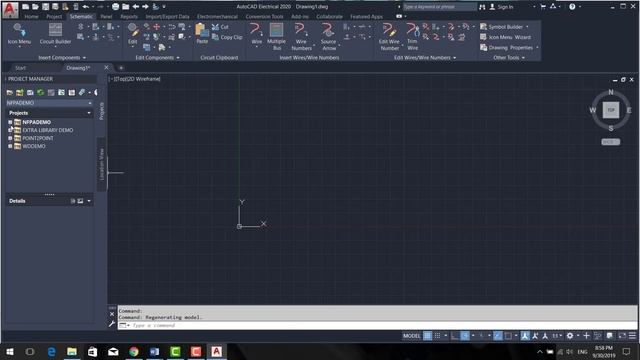The width and height of the screenshot is (640, 360).
Task: Switch to the Start file tab
Action: coord(20,68)
